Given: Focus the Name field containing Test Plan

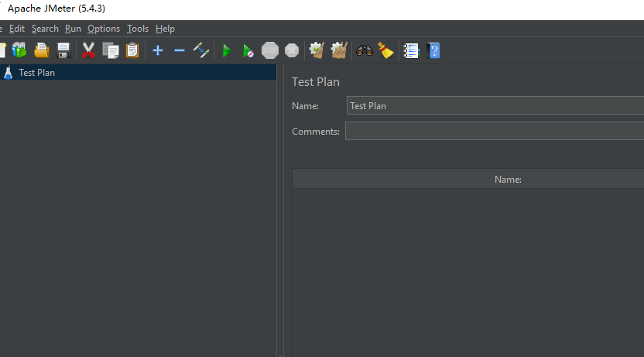Looking at the screenshot, I should pos(495,106).
